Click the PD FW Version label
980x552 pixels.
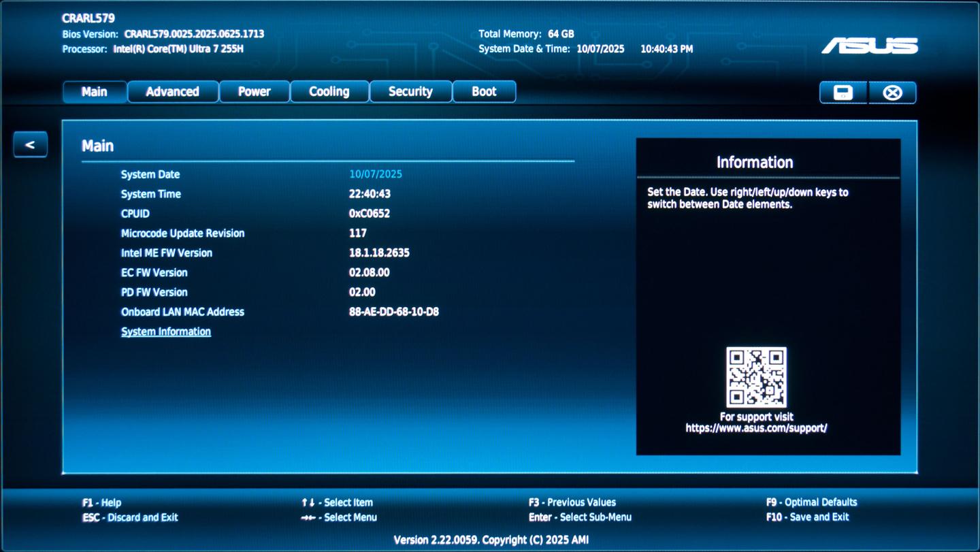(x=154, y=293)
